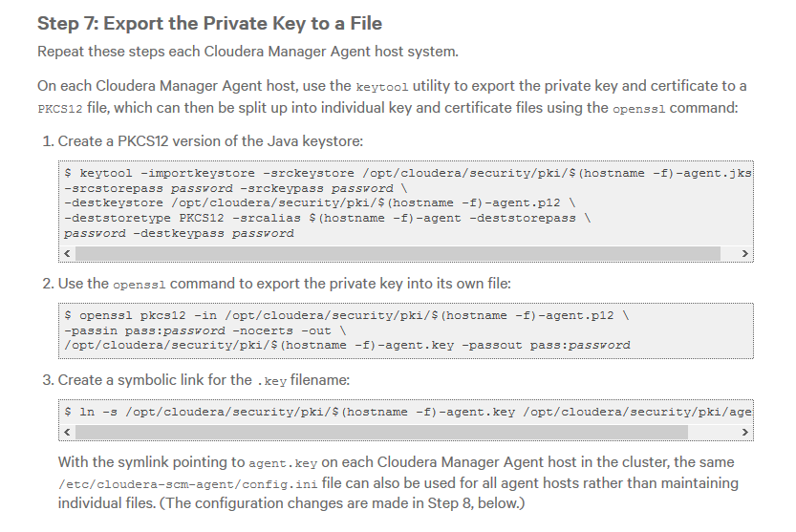This screenshot has height=532, width=796.
Task: Click the "Repeat these steps" sentence below the heading
Action: tap(247, 51)
